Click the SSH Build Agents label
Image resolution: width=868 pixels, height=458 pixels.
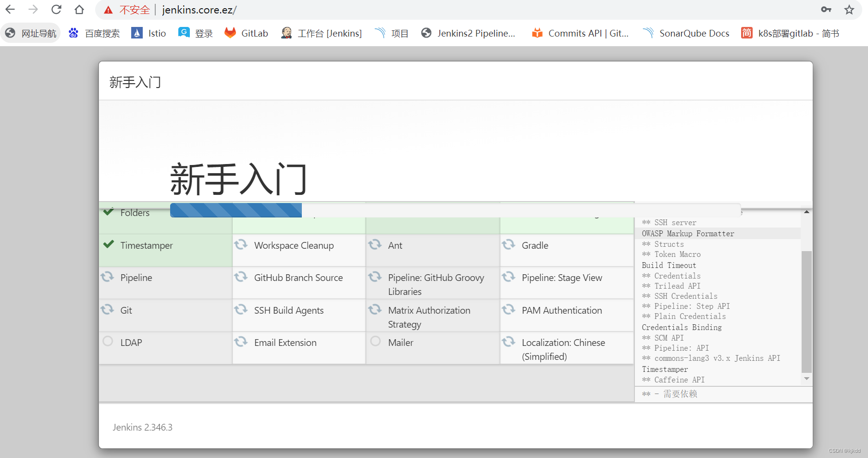pos(289,310)
